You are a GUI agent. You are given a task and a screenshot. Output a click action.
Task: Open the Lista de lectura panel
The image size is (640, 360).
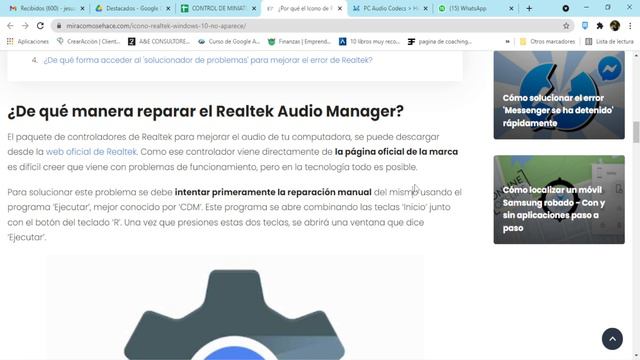[x=609, y=41]
